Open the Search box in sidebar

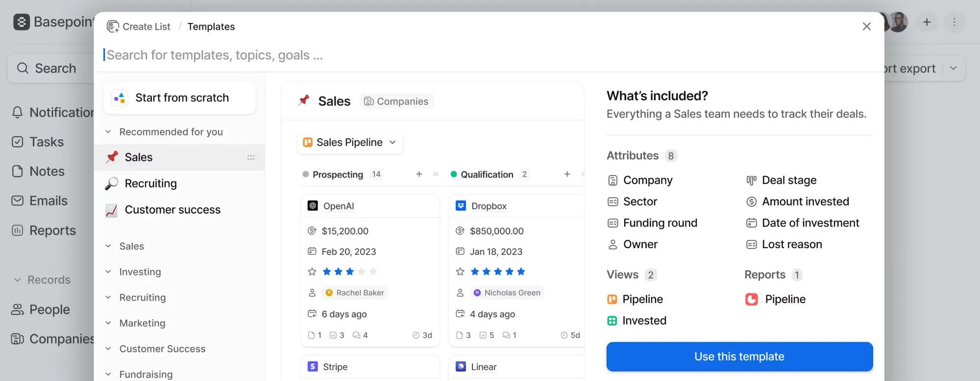51,68
